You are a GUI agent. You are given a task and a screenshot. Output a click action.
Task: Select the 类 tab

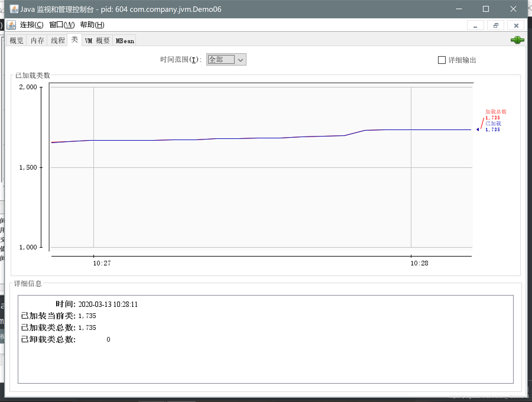click(x=74, y=40)
